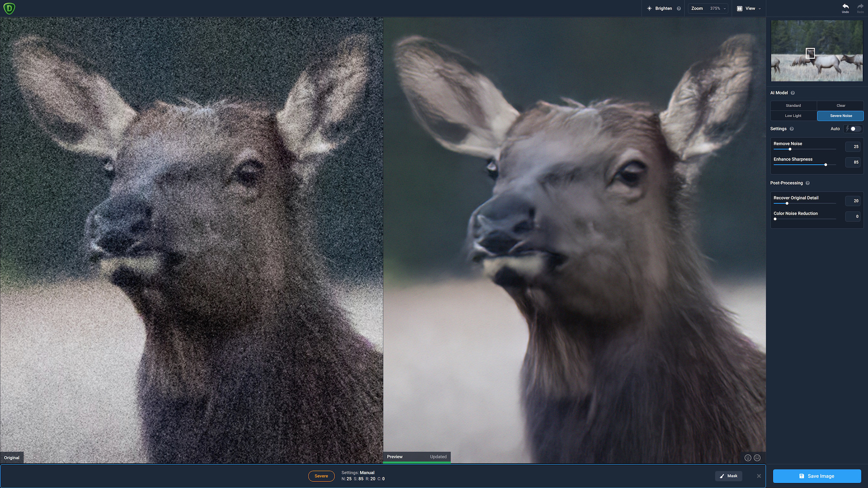868x488 pixels.
Task: Click the elk navigator thumbnail
Action: point(817,51)
